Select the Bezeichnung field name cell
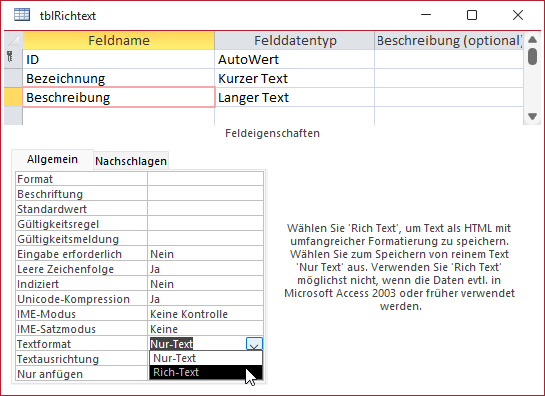Screen dimensions: 545x396 click(x=119, y=78)
